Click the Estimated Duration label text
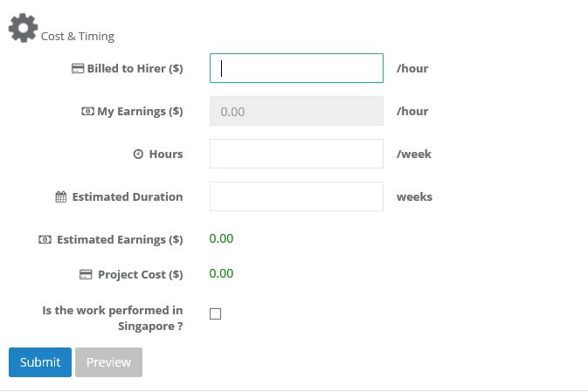The image size is (588, 392). point(128,196)
